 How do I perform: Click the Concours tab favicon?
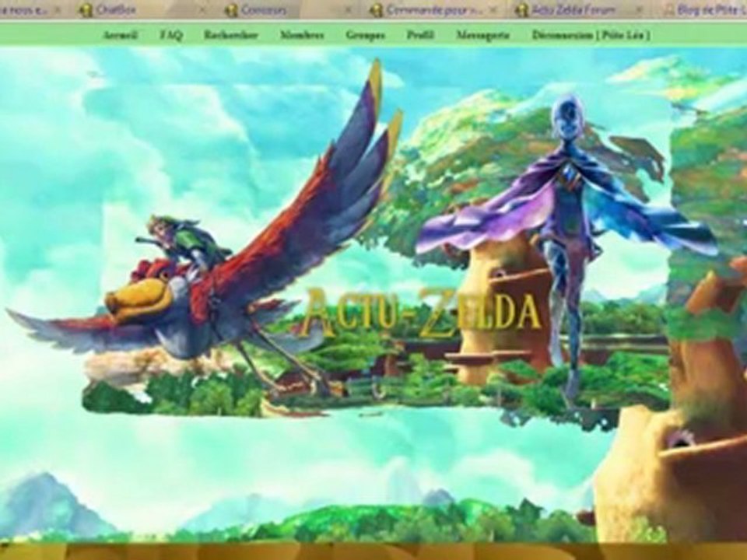click(231, 10)
